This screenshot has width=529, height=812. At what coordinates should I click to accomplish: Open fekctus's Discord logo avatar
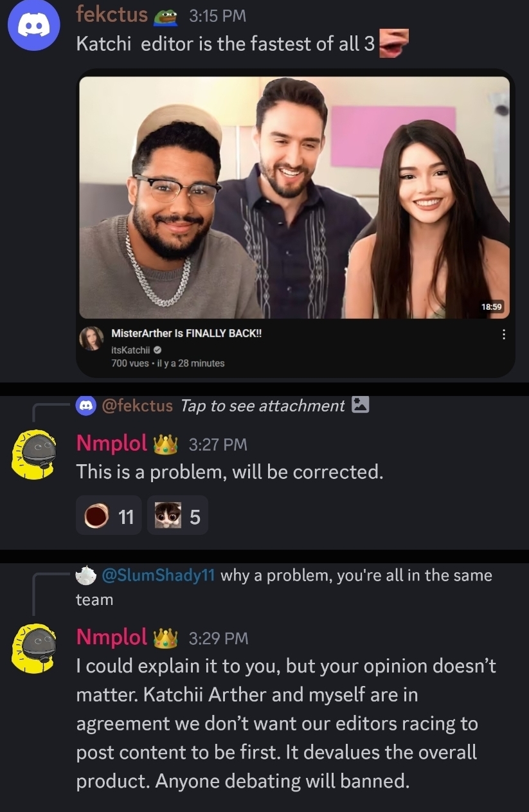(33, 26)
